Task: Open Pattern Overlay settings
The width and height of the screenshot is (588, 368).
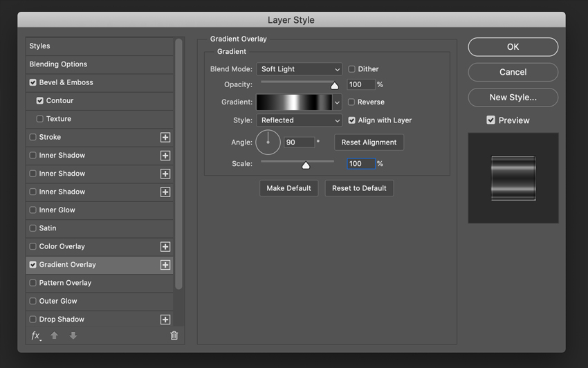Action: pos(65,283)
